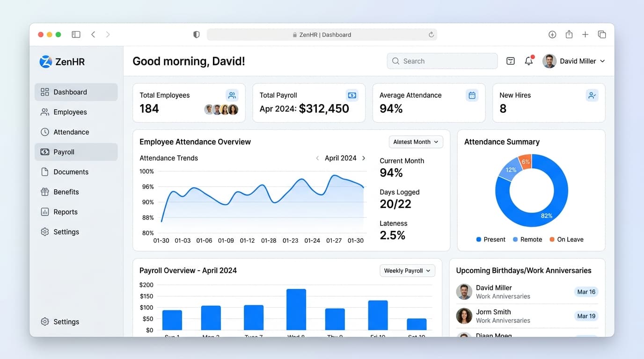Open the Weekly Payroll dropdown
The width and height of the screenshot is (644, 359).
click(407, 271)
